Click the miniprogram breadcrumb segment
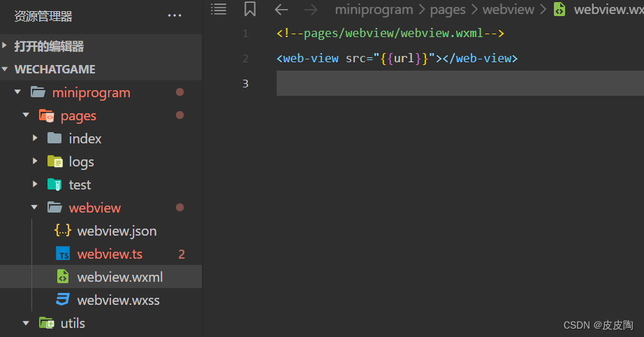644x337 pixels. pyautogui.click(x=374, y=10)
